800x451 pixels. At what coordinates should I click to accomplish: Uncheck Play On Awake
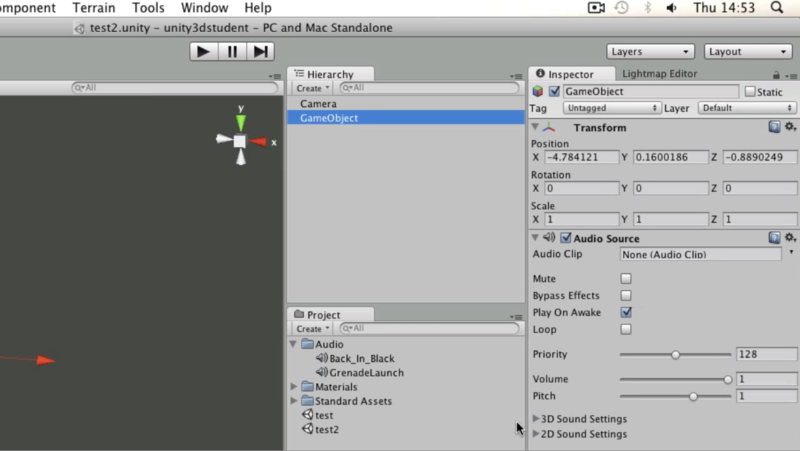[626, 312]
